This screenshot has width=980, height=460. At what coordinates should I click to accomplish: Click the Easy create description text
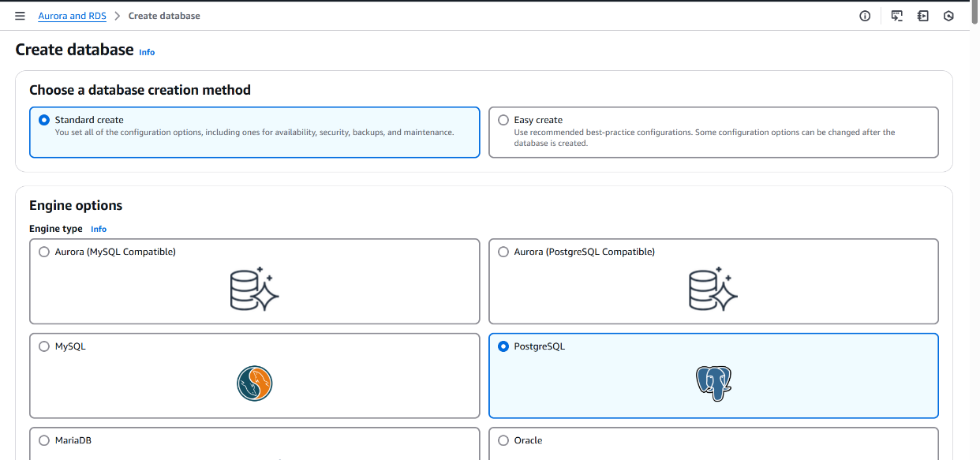[705, 138]
